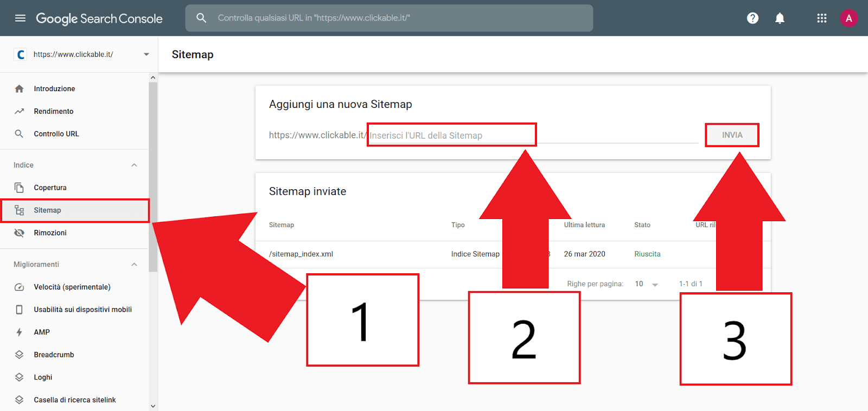Image resolution: width=868 pixels, height=411 pixels.
Task: Click the Rimozioni hidden-eye icon
Action: (x=19, y=233)
